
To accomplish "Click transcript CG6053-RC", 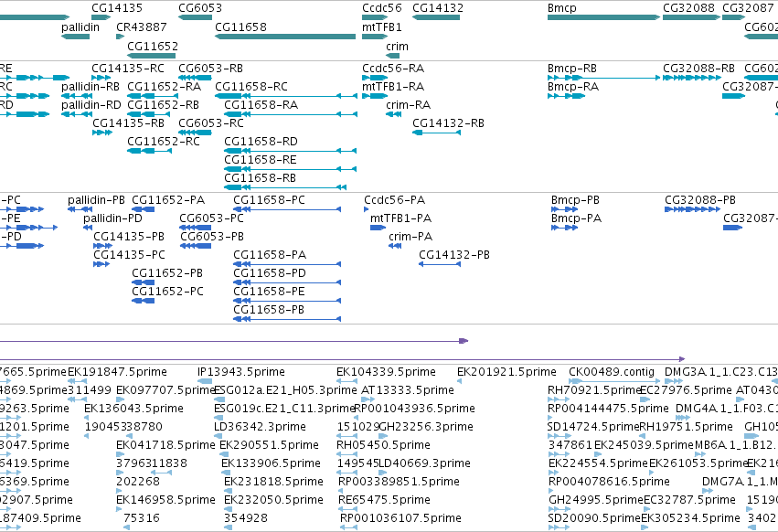I will (211, 123).
